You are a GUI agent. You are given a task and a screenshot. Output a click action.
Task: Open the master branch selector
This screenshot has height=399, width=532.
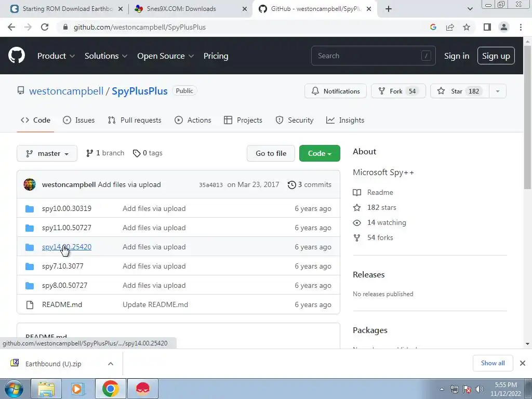point(47,153)
